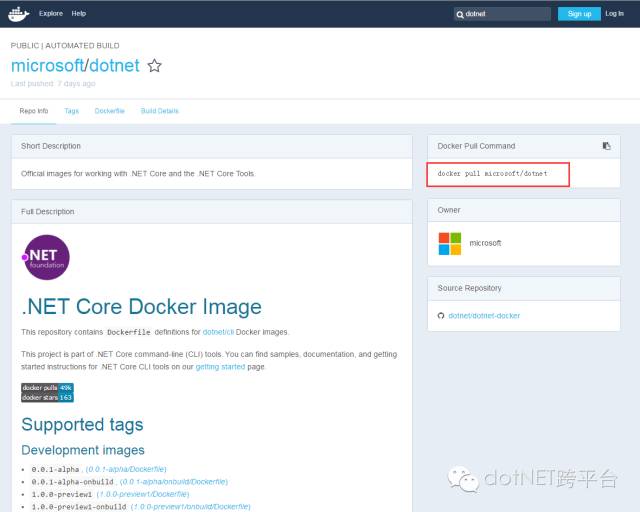The image size is (640, 512).
Task: Click the Owner panel header
Action: pyautogui.click(x=524, y=210)
